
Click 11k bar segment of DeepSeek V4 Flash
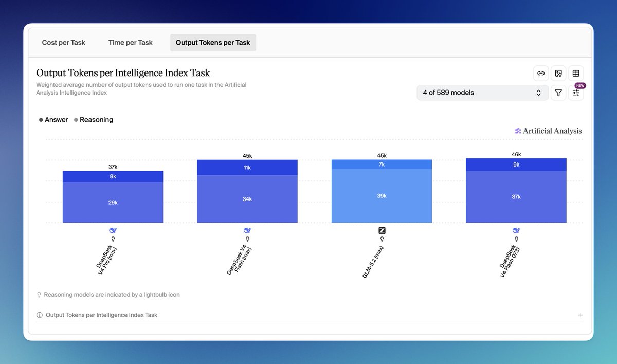(x=247, y=168)
